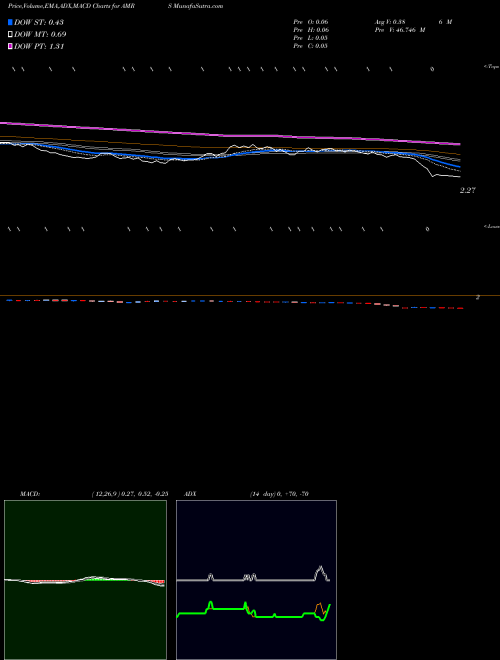Click the 'Pre O: 0.06' open value
Image resolution: width=500 pixels, height=660 pixels.
click(x=311, y=22)
